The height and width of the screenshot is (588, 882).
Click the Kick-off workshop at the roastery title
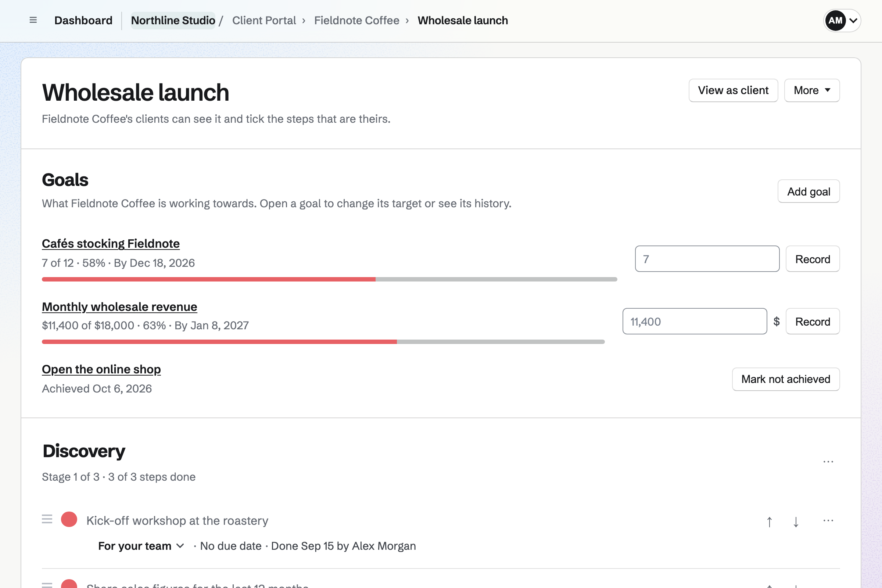point(177,520)
